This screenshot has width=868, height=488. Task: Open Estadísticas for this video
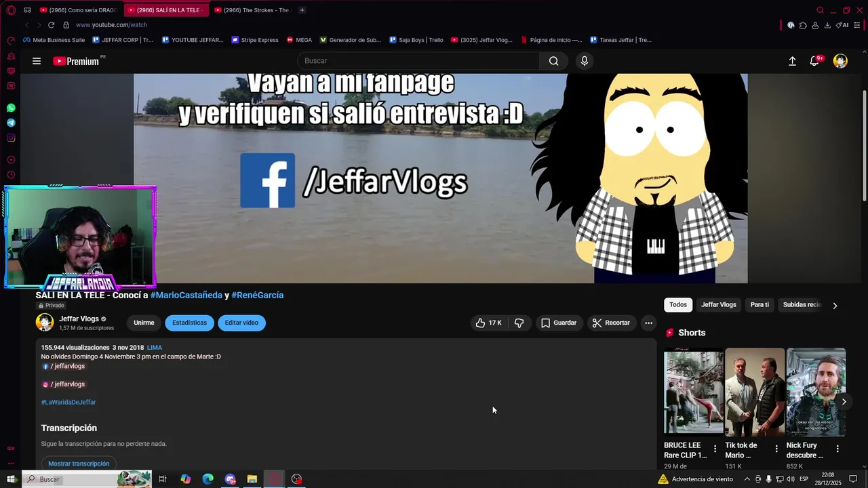(x=189, y=323)
